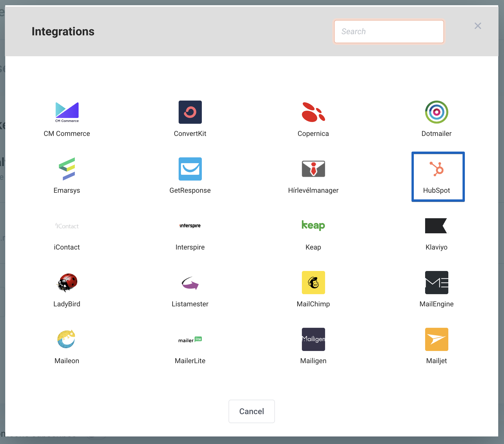Viewport: 504px width, 444px height.
Task: Click the ConvertKit text label
Action: 190,134
